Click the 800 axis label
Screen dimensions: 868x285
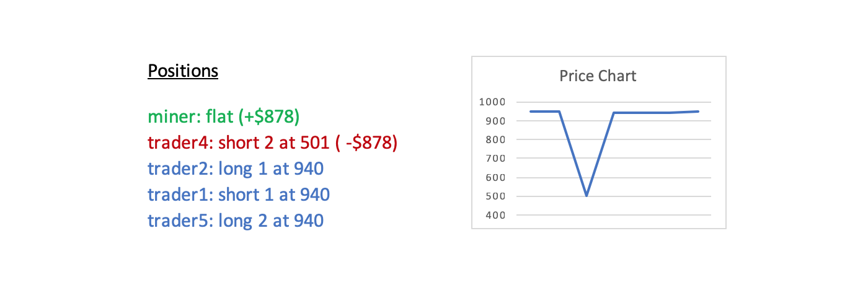point(495,139)
